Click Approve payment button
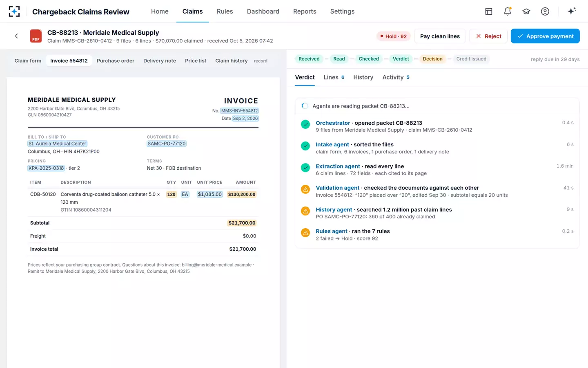Screen dimensions: 588x368 (545, 36)
